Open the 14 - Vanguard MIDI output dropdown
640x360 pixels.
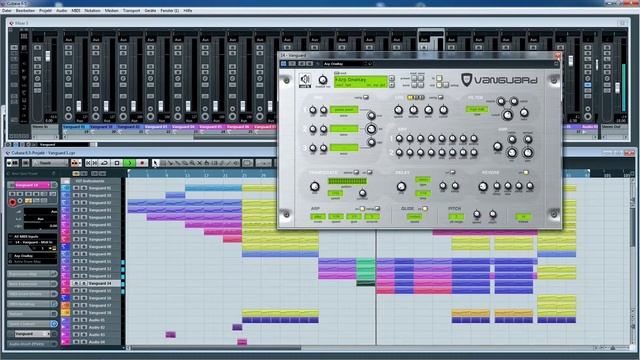(x=33, y=242)
